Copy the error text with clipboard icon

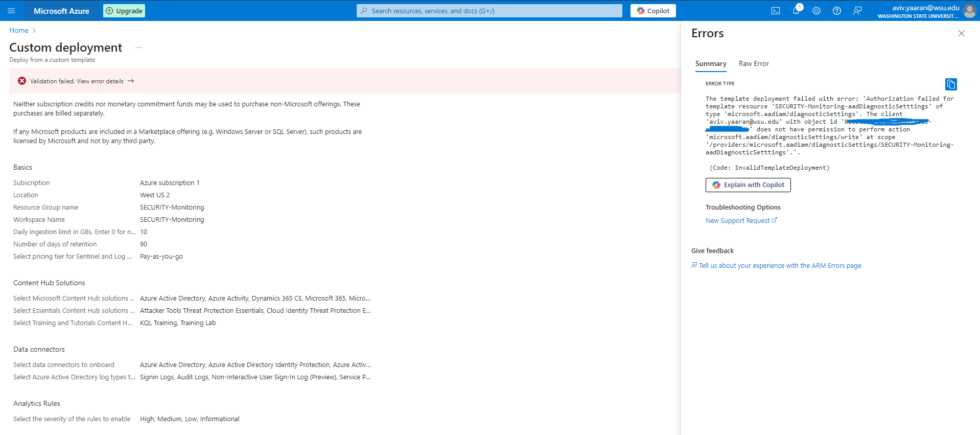coord(951,84)
